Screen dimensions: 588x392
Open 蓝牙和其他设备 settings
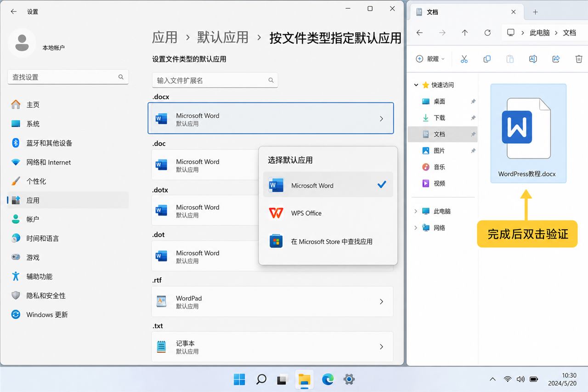tap(68, 143)
